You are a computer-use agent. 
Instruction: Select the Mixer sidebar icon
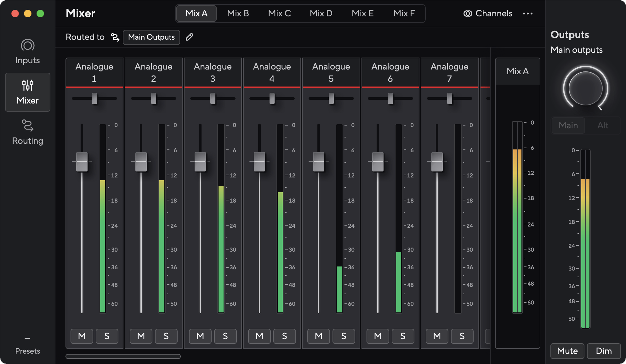27,86
